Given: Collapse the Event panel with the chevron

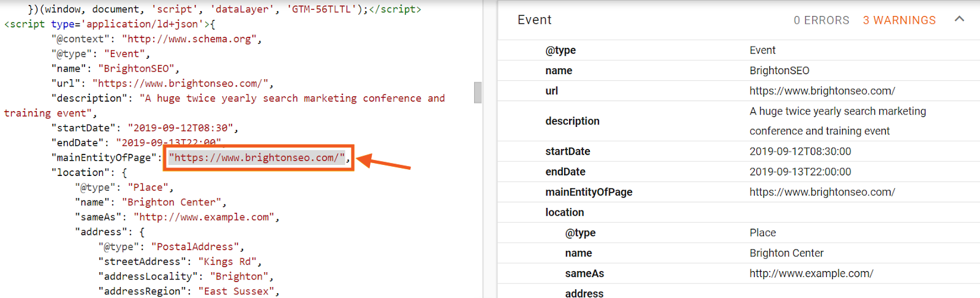Looking at the screenshot, I should (x=959, y=20).
